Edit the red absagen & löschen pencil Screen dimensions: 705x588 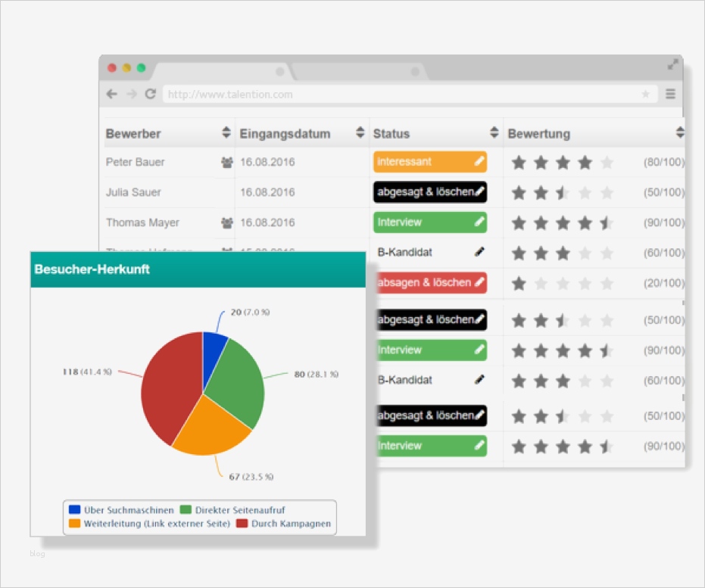(x=479, y=282)
